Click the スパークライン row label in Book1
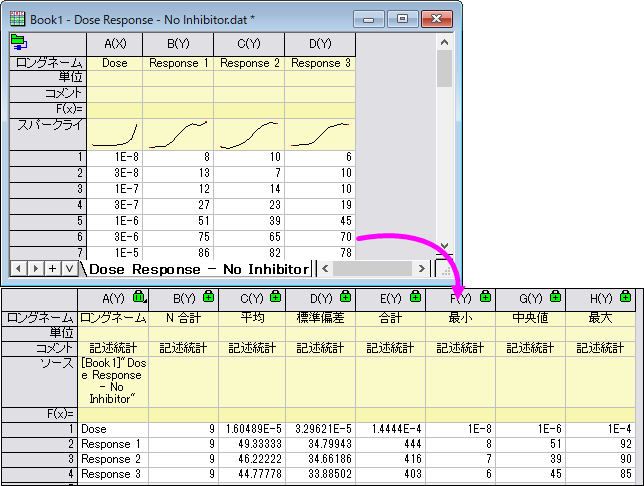 (48, 134)
